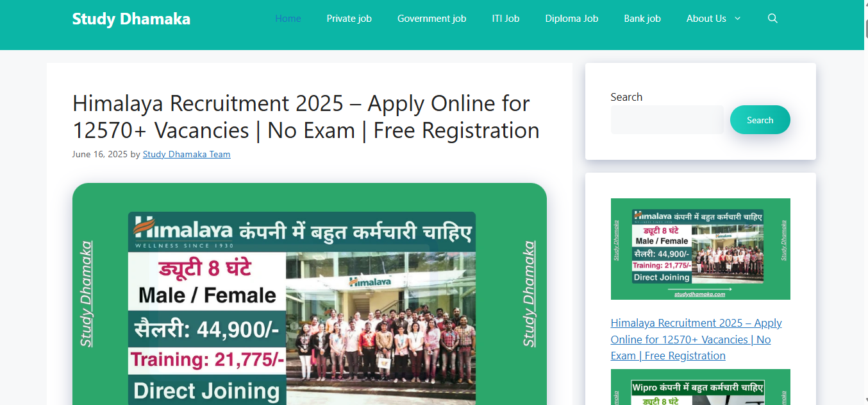Open the Study Dhamaka Team author link
The image size is (868, 405).
(187, 154)
